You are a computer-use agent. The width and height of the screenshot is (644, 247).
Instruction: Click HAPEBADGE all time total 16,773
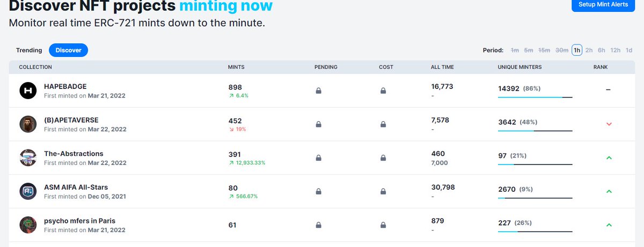click(442, 86)
